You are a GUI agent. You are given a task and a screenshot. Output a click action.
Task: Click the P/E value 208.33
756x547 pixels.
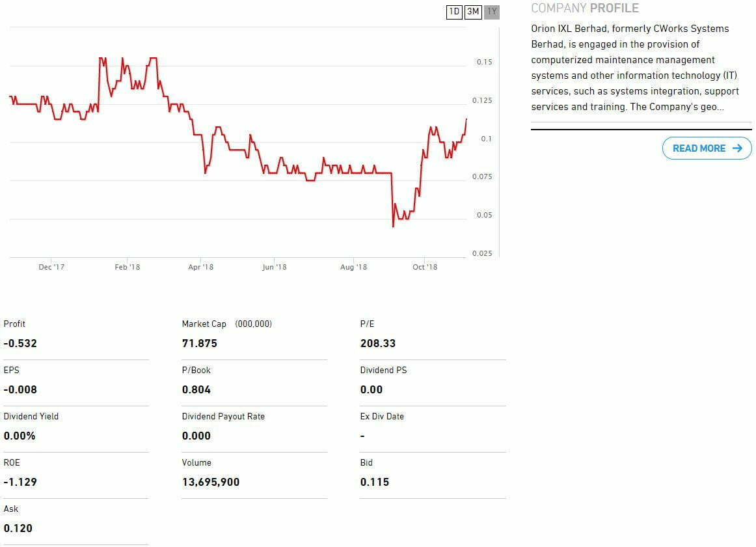tap(377, 343)
